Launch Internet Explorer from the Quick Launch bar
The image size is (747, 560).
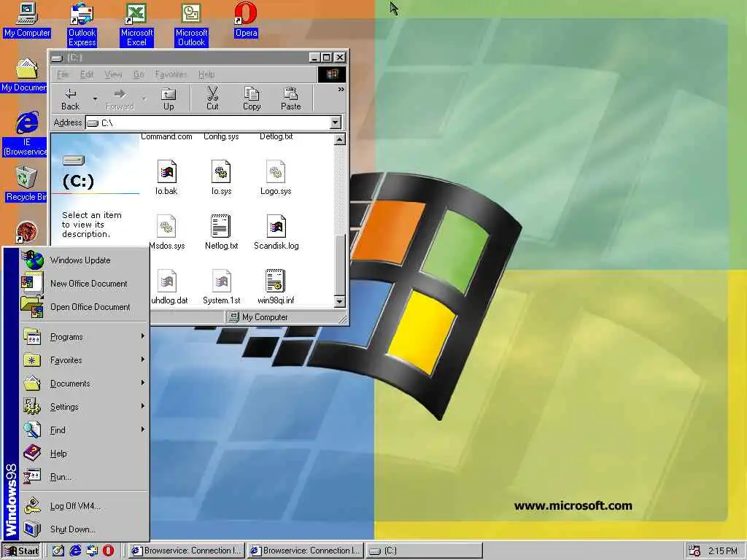pyautogui.click(x=75, y=551)
